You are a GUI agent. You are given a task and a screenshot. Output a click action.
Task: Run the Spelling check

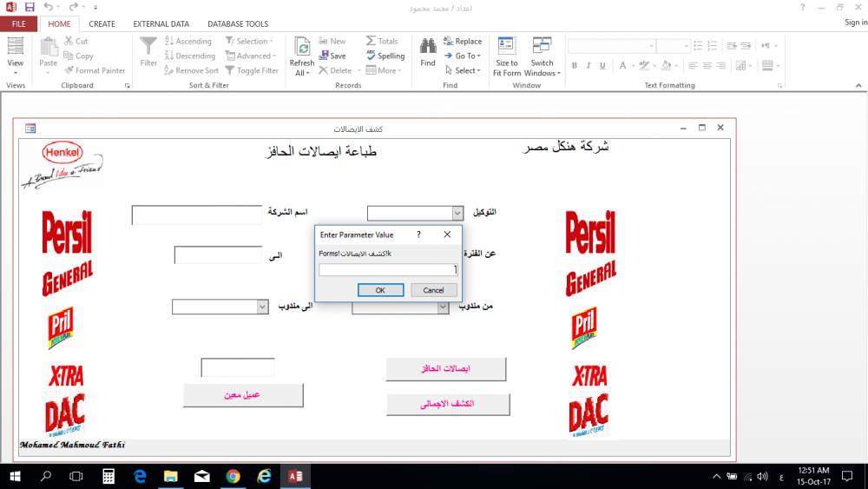point(385,56)
